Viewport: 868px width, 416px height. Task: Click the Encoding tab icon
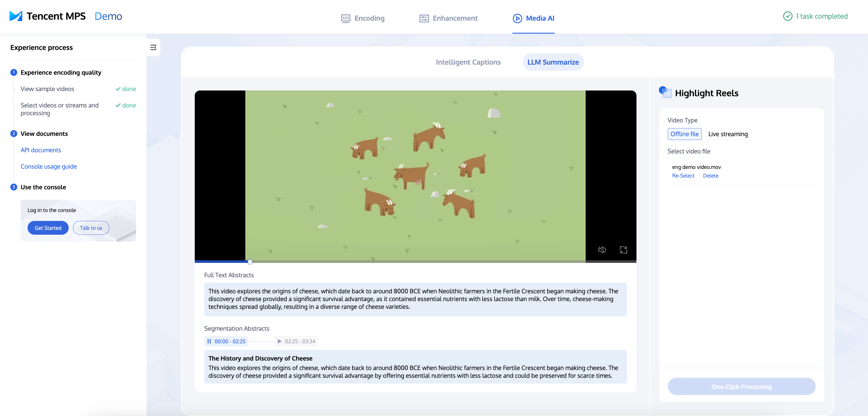[x=345, y=18]
